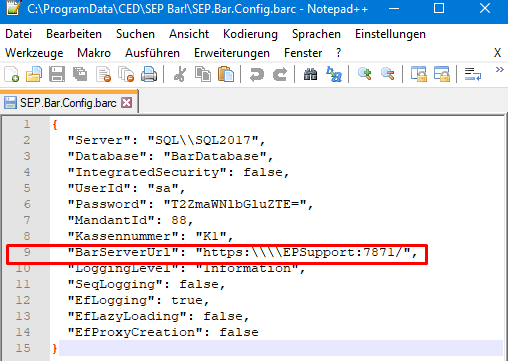Screen dimensions: 508x361
Task: Open Find with binoculars icon
Action: 310,74
